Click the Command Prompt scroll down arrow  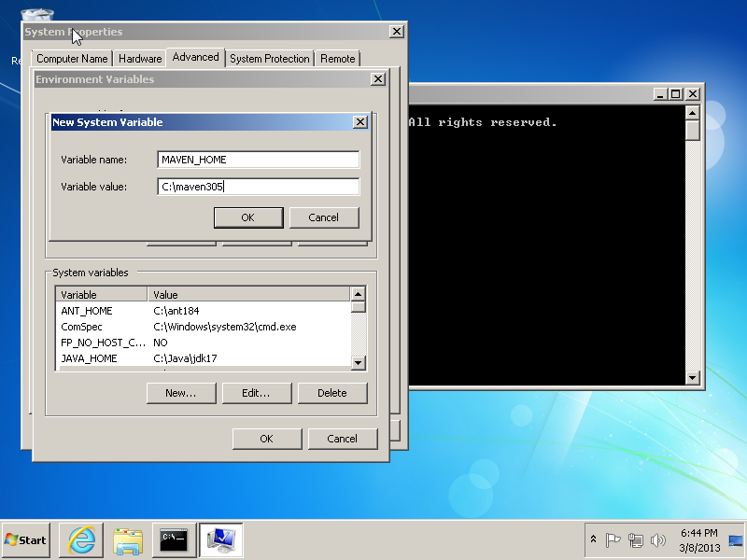pyautogui.click(x=692, y=378)
